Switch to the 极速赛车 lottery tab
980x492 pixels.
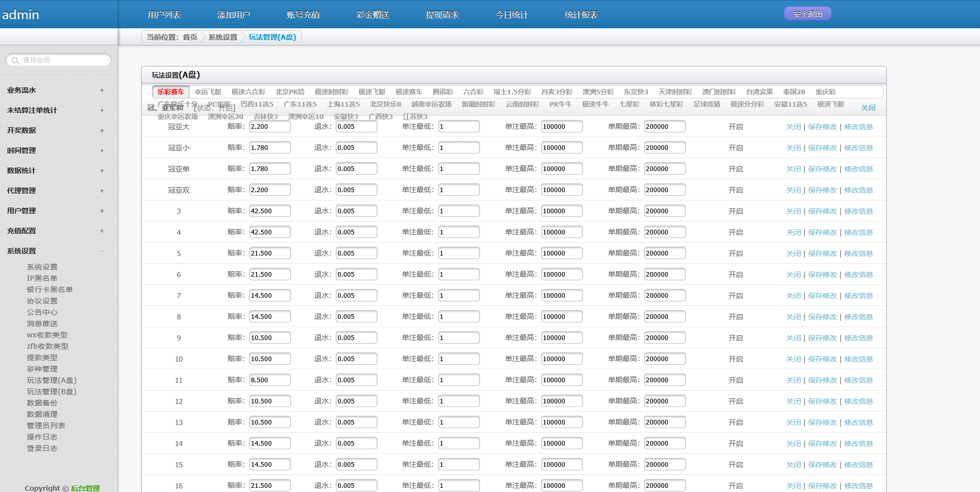coord(409,92)
